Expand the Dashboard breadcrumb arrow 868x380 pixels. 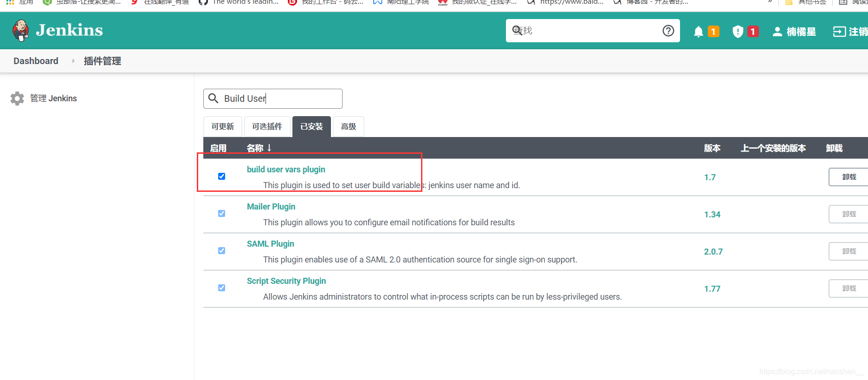tap(73, 61)
